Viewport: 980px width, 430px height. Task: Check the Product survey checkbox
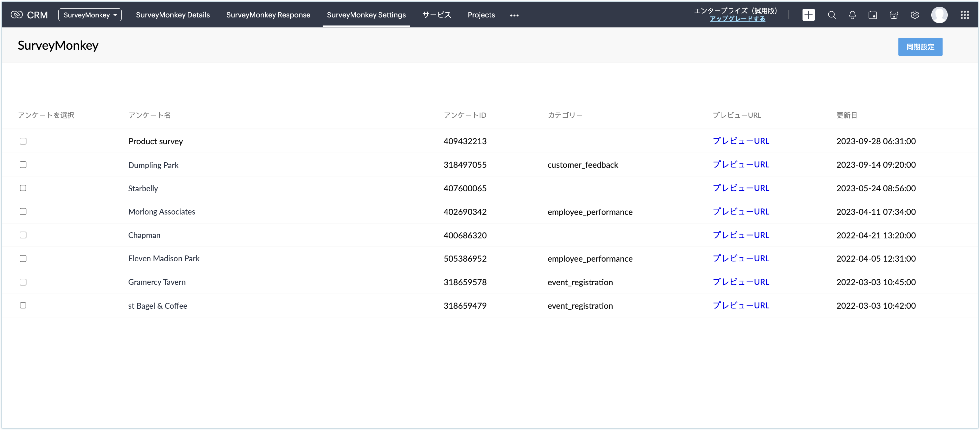tap(23, 141)
